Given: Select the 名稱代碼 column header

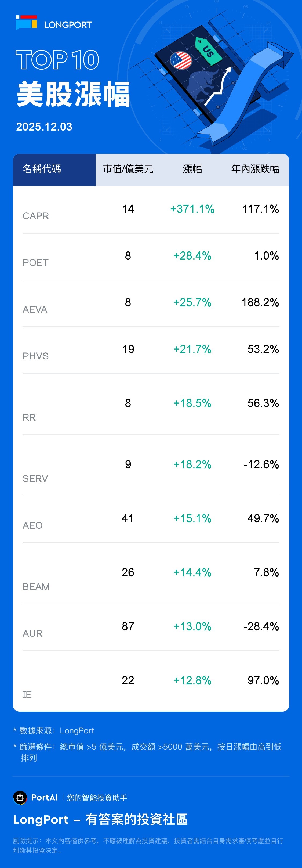Looking at the screenshot, I should coord(42,169).
